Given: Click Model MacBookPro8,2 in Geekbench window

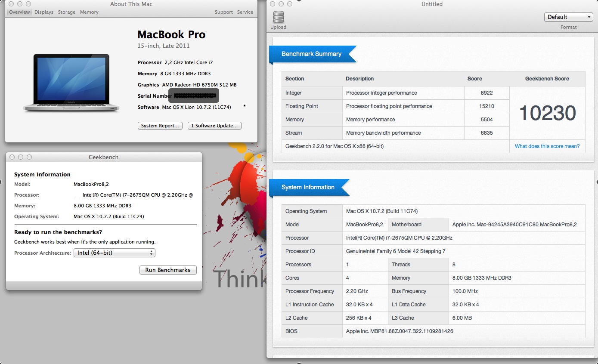Looking at the screenshot, I should pyautogui.click(x=91, y=184).
